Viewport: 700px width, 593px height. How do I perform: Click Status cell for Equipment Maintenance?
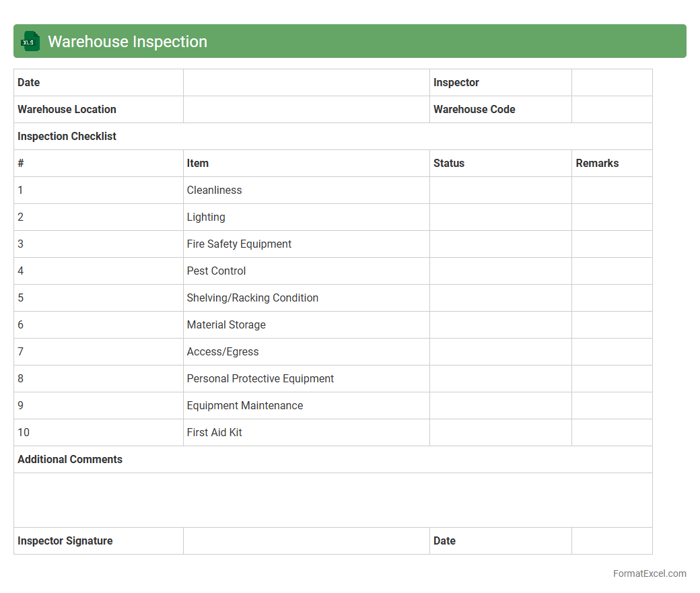tap(500, 406)
